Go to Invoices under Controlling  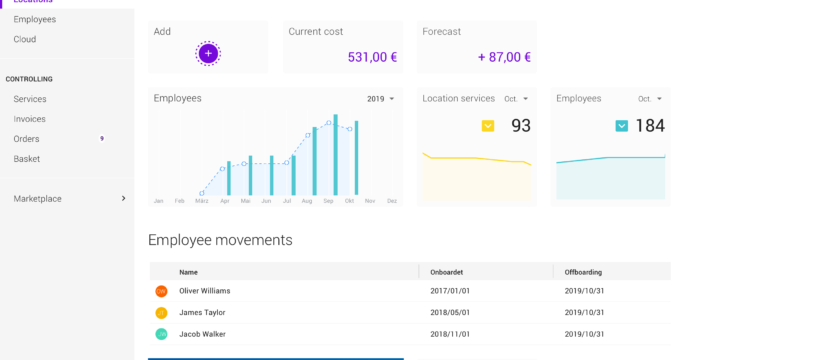pyautogui.click(x=29, y=119)
